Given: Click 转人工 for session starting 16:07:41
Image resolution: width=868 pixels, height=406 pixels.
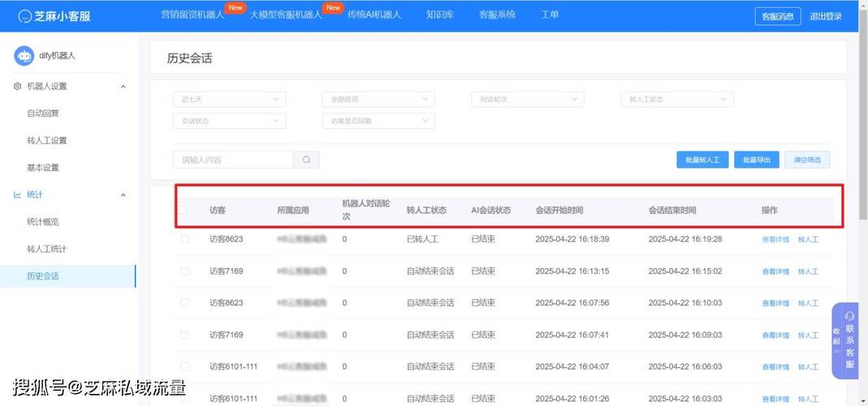Looking at the screenshot, I should 808,335.
